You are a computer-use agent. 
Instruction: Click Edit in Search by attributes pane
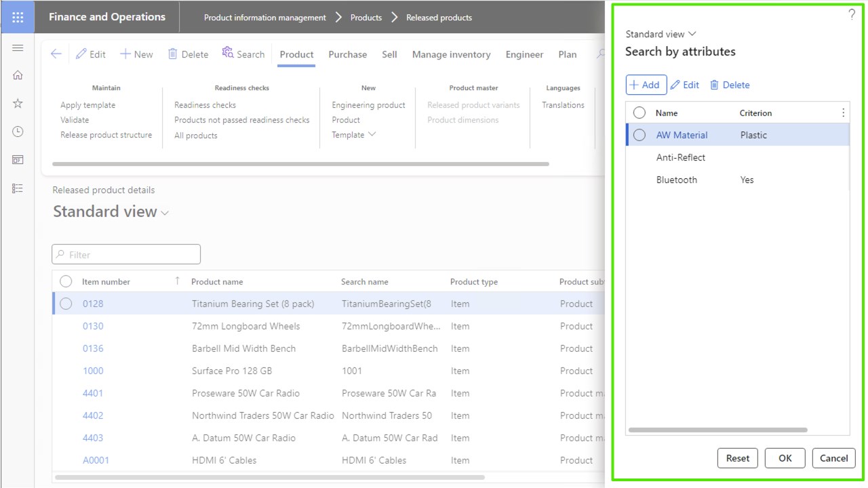[685, 85]
